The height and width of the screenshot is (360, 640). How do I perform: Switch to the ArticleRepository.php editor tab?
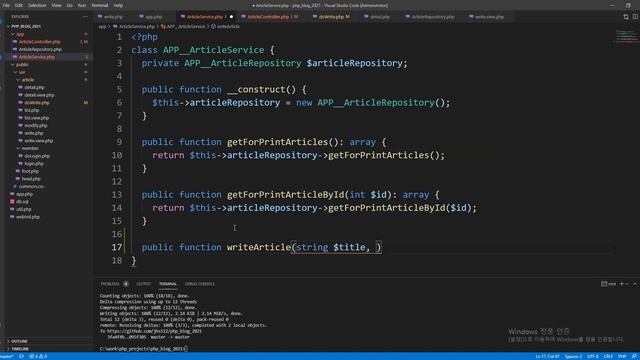(433, 17)
